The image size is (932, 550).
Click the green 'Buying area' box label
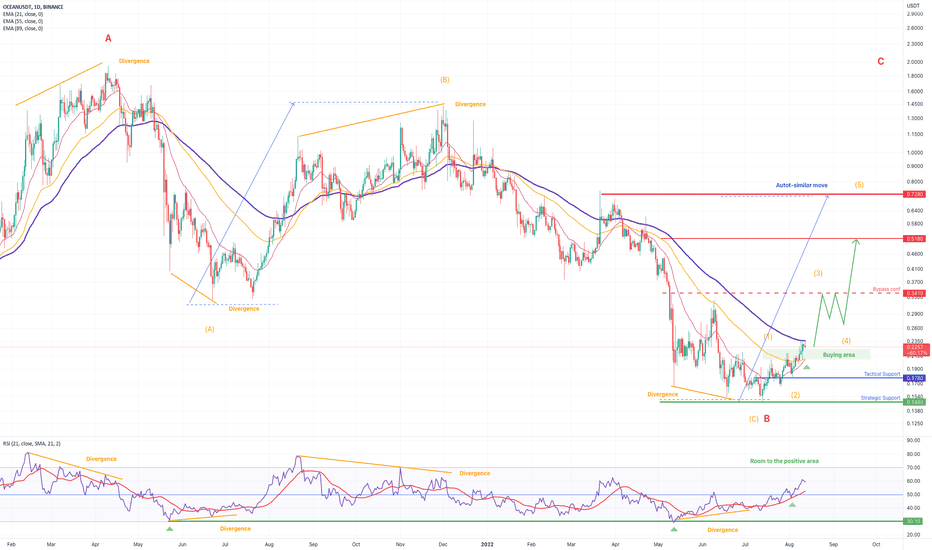pyautogui.click(x=839, y=355)
